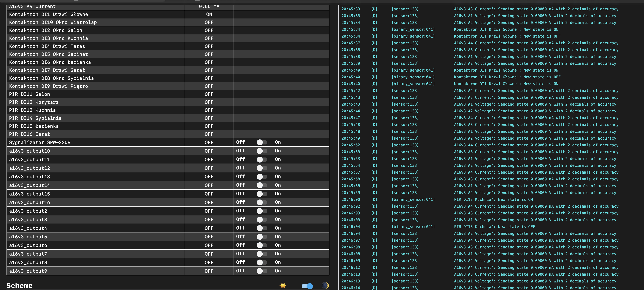Click the PIR DI13 Kuchnia entity name
Image resolution: width=644 pixels, height=290 pixels.
(32, 110)
